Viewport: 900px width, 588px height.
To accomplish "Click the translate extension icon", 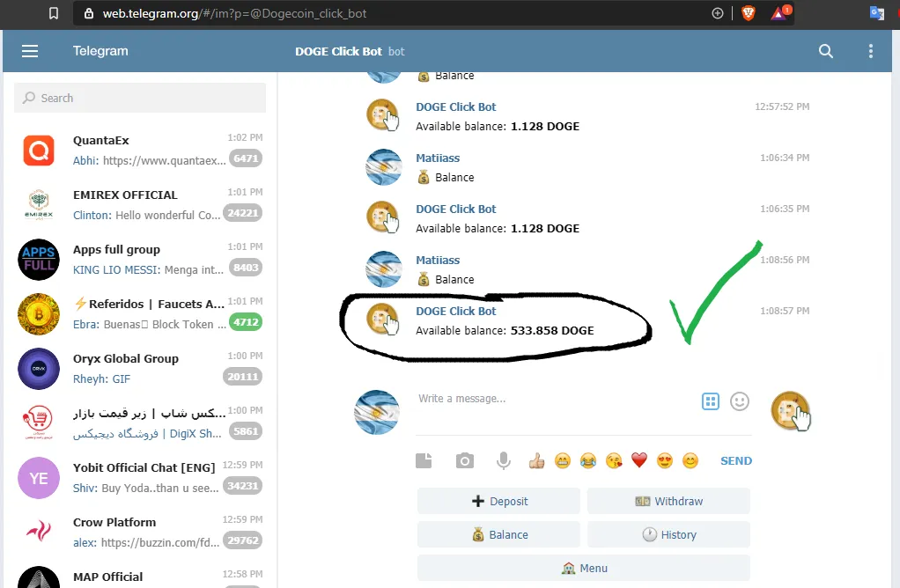I will coord(876,13).
